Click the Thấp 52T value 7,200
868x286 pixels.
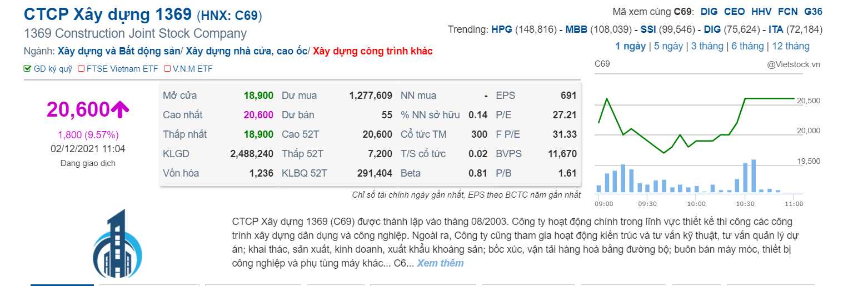381,154
